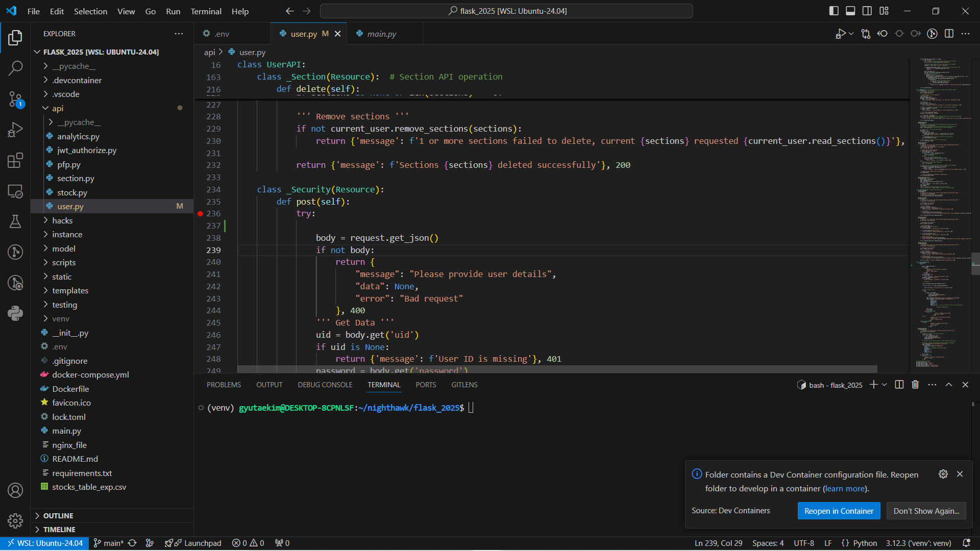Maximize the panel size with chevron up
The image size is (980, 551).
tap(949, 385)
